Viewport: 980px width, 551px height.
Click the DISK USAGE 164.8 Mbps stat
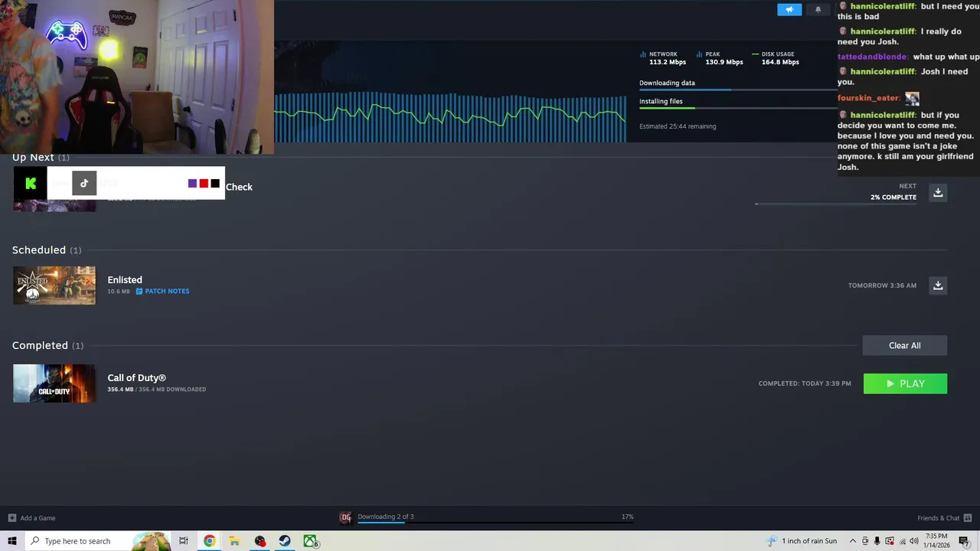click(x=776, y=58)
